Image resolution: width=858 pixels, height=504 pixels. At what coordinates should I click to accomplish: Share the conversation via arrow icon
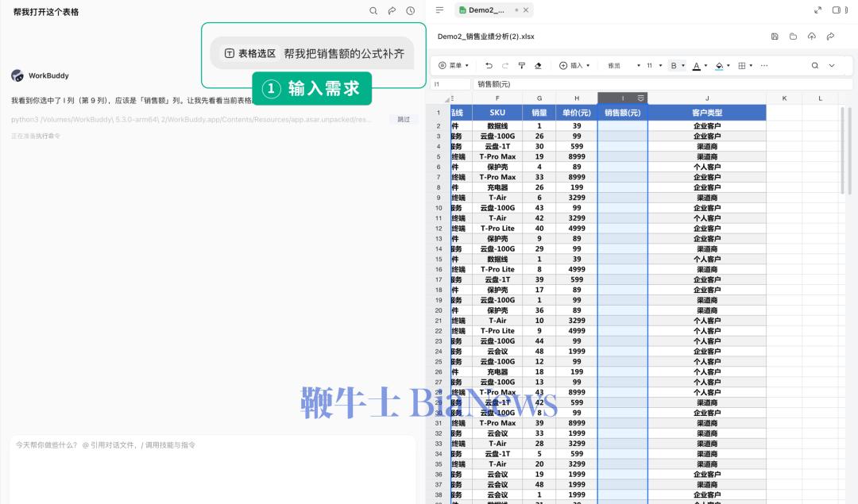[392, 11]
